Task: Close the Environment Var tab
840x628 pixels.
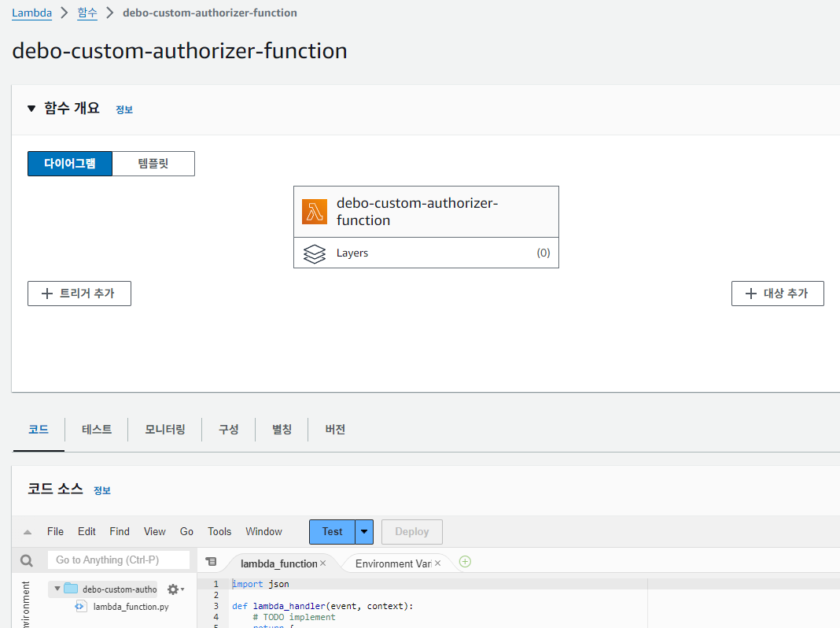Action: pyautogui.click(x=437, y=563)
